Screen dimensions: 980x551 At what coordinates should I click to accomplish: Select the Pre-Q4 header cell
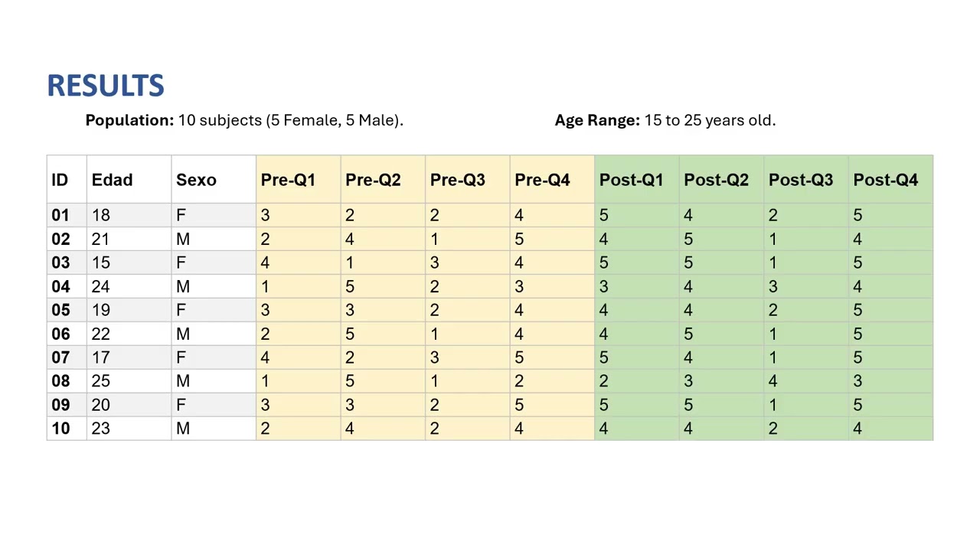(x=552, y=180)
